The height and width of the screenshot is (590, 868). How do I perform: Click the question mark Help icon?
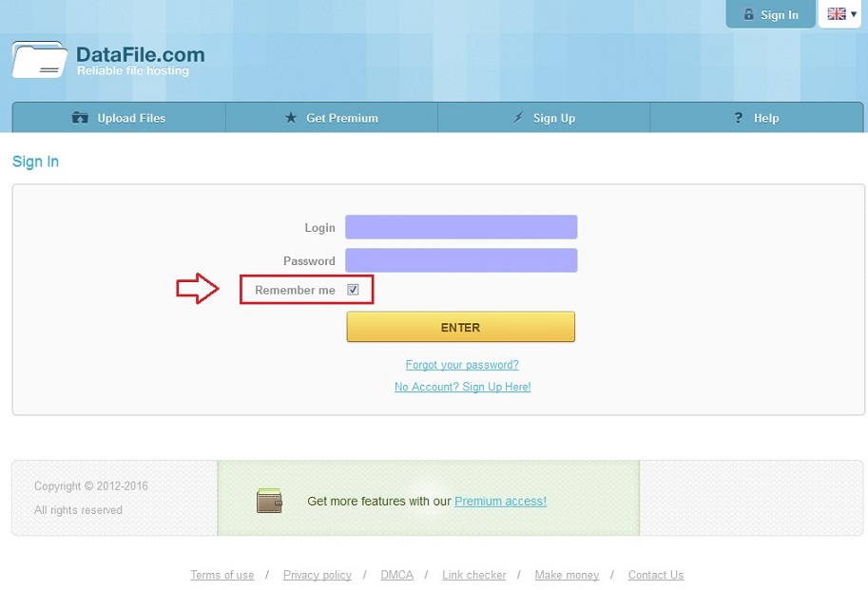point(738,118)
